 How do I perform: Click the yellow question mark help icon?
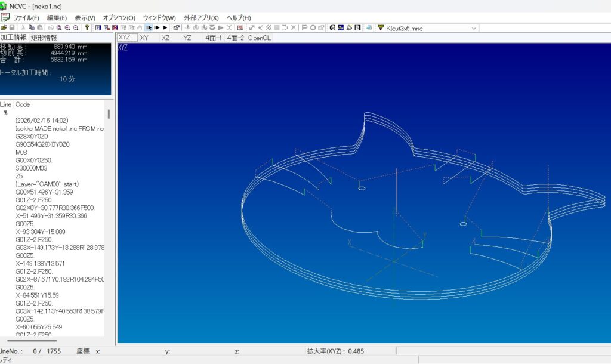(87, 27)
